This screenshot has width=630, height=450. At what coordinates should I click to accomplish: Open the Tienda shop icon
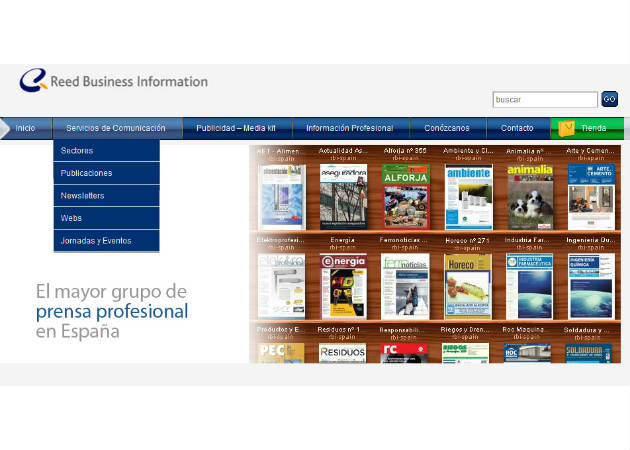pos(567,128)
